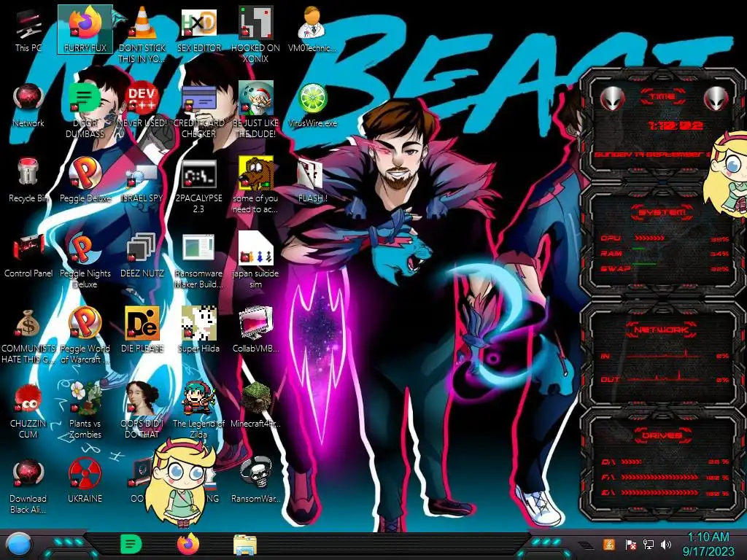The image size is (747, 560).
Task: Open the skull icon RansomWar...
Action: [255, 480]
